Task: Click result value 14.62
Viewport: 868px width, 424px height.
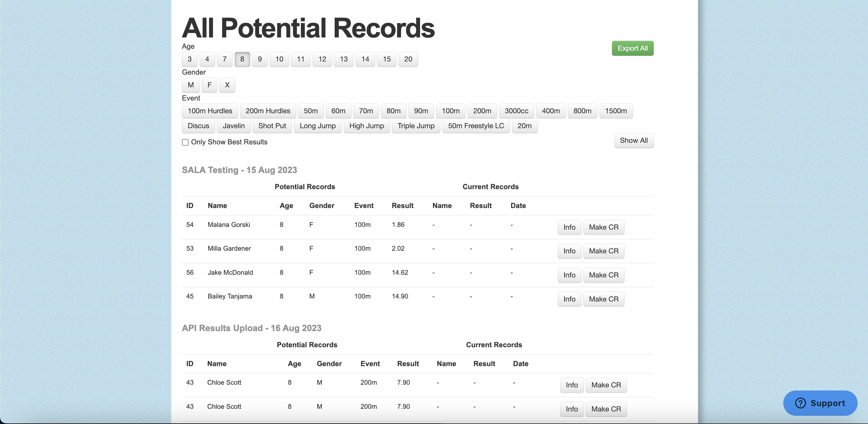Action: click(x=400, y=272)
